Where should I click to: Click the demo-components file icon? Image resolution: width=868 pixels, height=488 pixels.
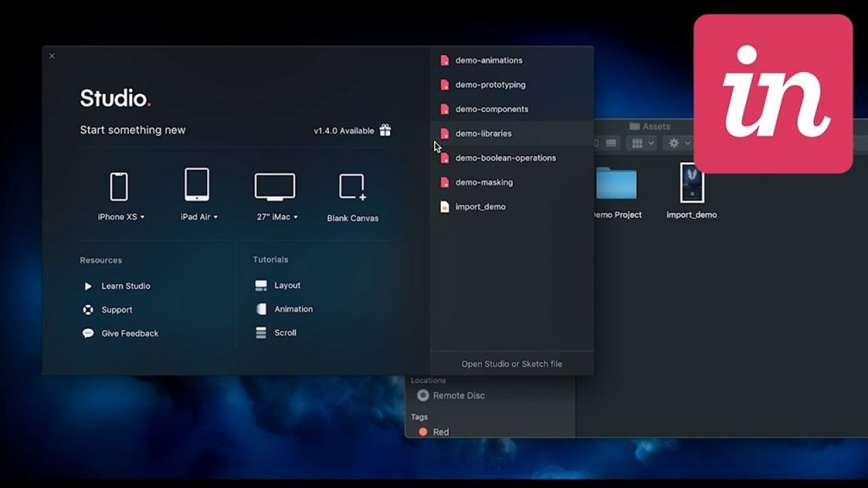[x=444, y=109]
